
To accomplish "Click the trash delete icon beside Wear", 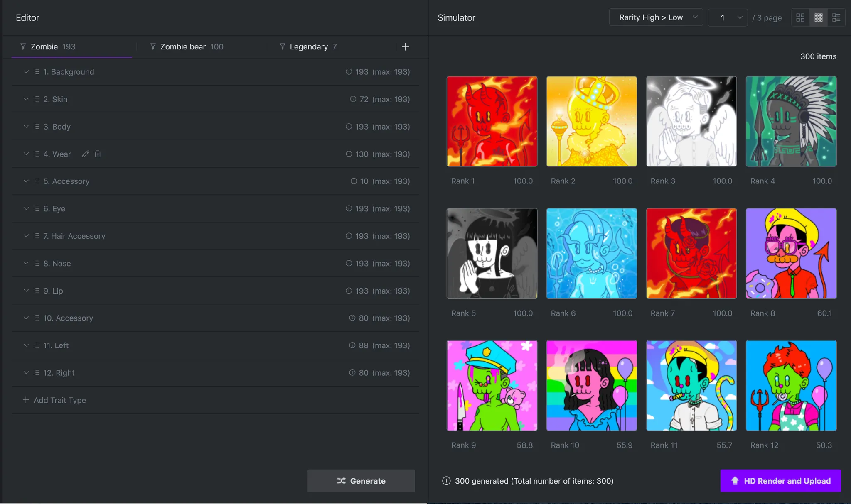I will [x=98, y=154].
